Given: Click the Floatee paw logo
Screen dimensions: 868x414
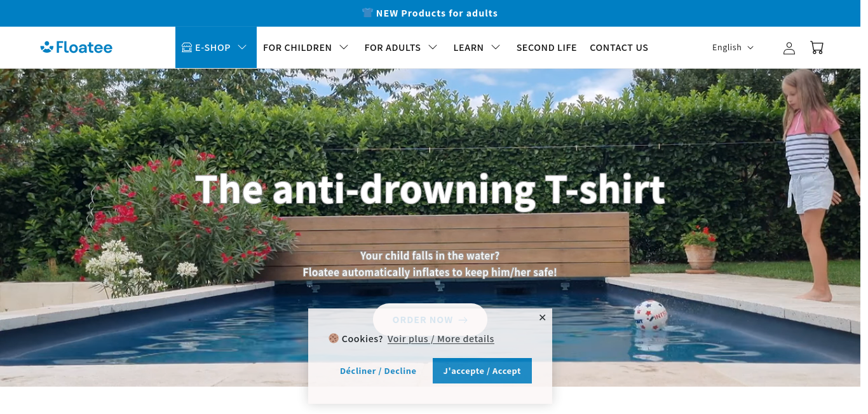Looking at the screenshot, I should point(47,47).
